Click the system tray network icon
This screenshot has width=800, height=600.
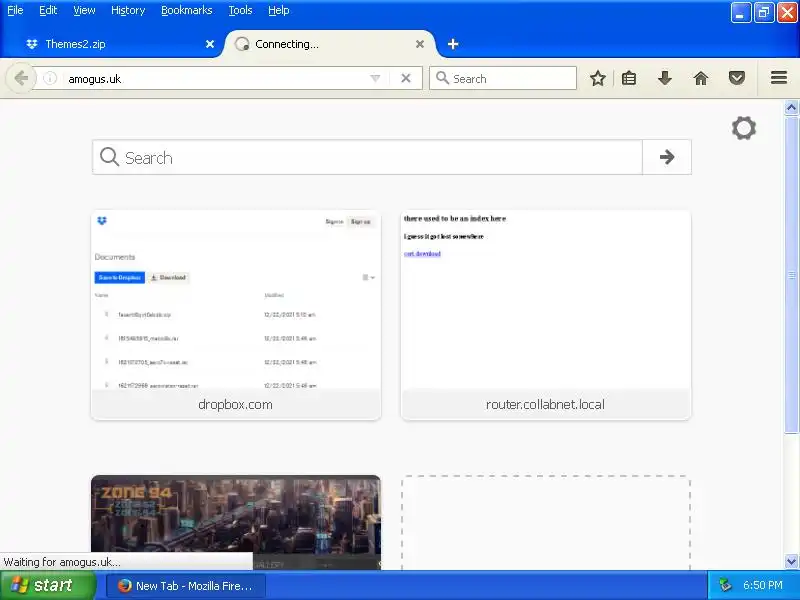[725, 585]
